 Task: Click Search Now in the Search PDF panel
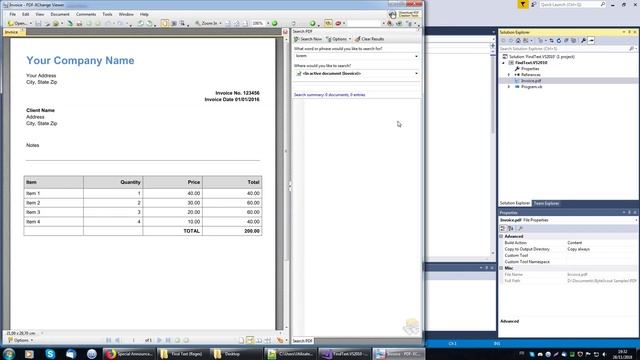pos(308,39)
